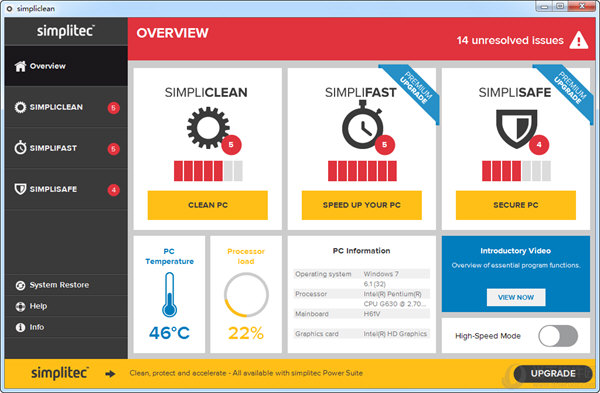Screen dimensions: 600x393
Task: Click the High-Speed Mode label
Action: 488,336
